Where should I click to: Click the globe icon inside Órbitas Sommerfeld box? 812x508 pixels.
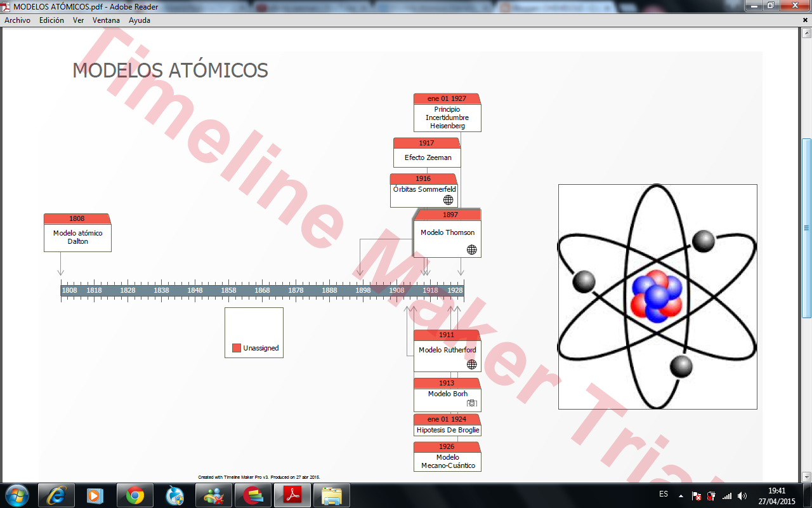point(448,199)
